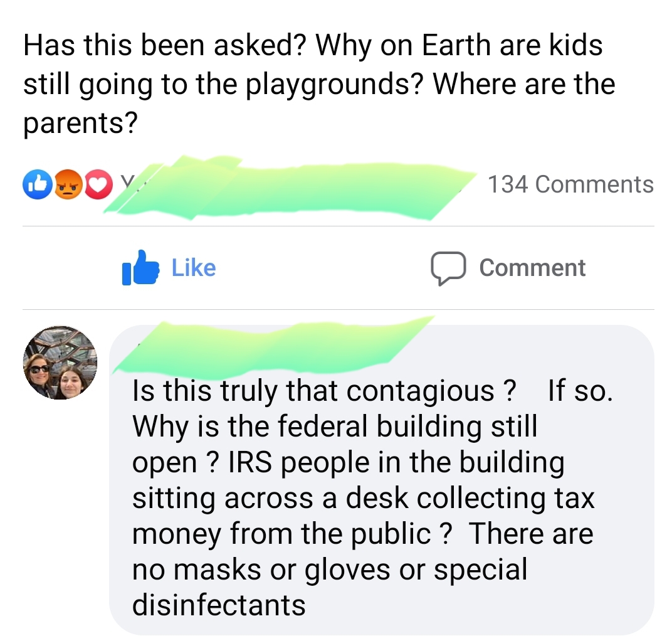The width and height of the screenshot is (672, 636).
Task: Click the 'IRS people in the building' line
Action: [396, 463]
